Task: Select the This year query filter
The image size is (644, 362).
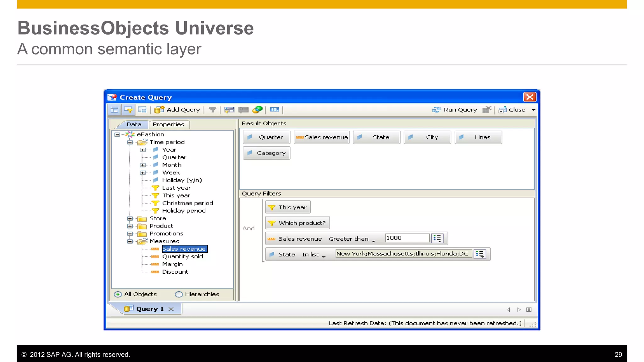Action: (288, 207)
